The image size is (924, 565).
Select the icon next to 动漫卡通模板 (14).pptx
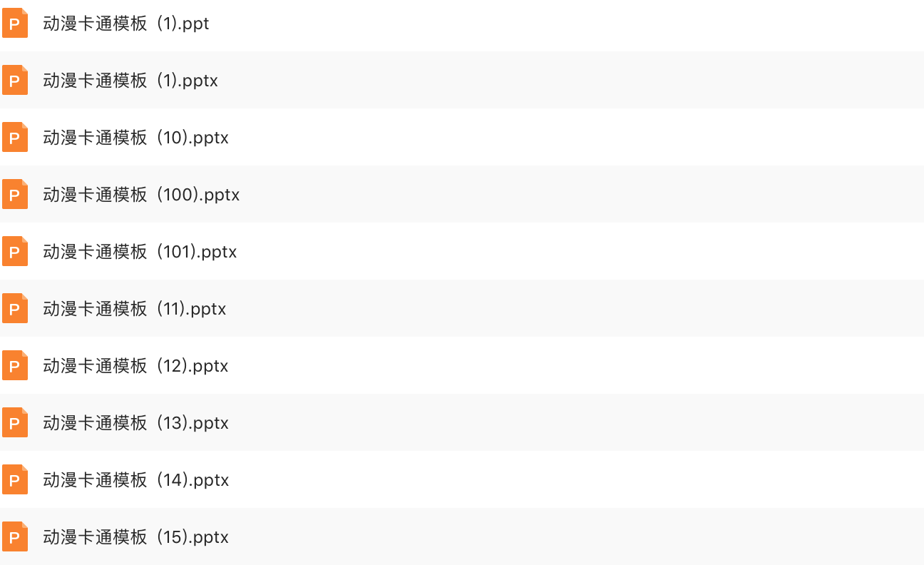(x=15, y=479)
